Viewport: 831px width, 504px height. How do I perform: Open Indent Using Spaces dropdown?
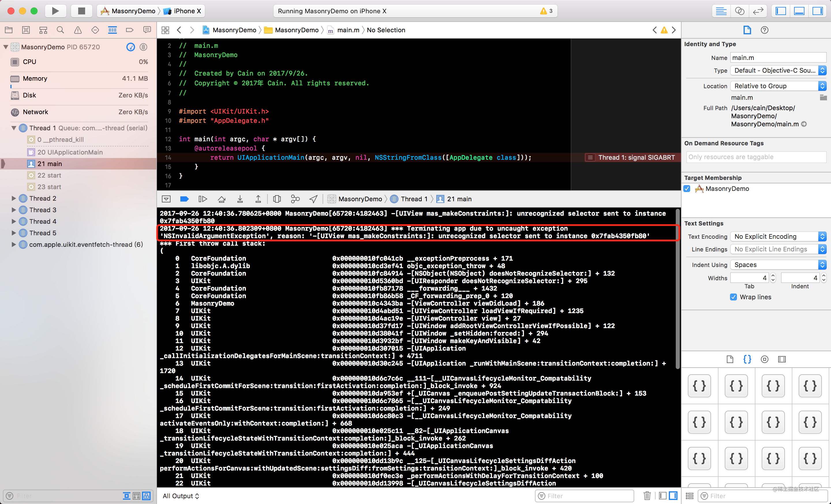tap(778, 265)
